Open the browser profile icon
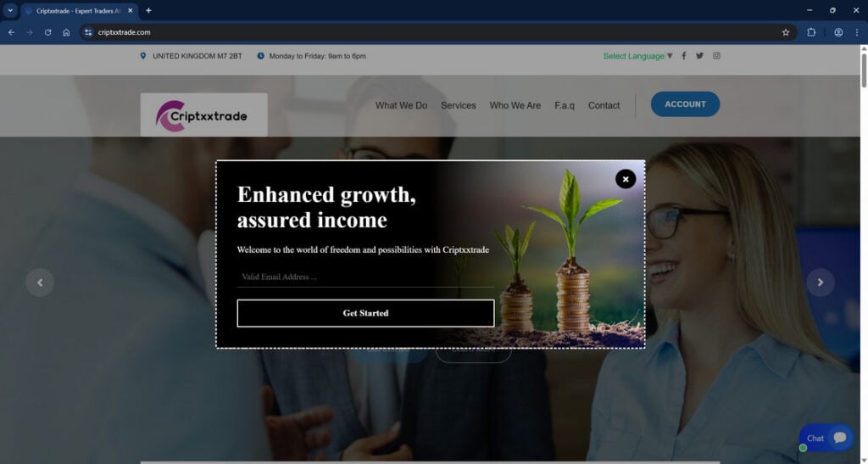The width and height of the screenshot is (868, 464). [838, 33]
